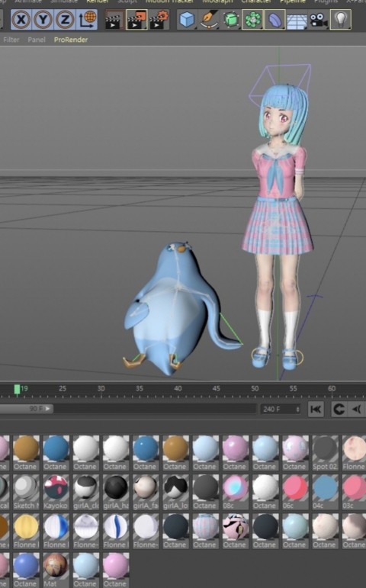
Task: Open Light object flyout arrow
Action: click(x=349, y=27)
